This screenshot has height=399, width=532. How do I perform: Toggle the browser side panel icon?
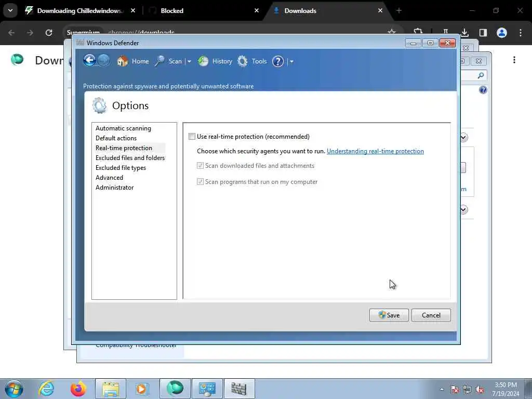pyautogui.click(x=483, y=33)
